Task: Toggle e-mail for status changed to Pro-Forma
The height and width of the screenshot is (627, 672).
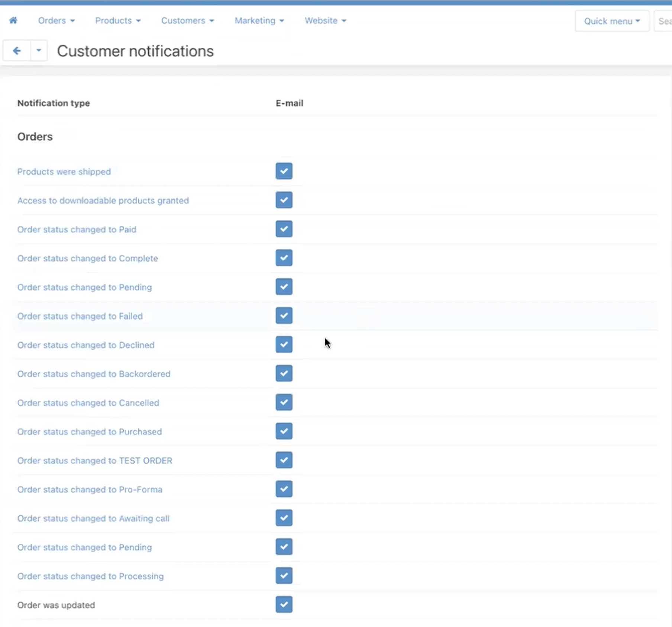Action: pos(284,489)
